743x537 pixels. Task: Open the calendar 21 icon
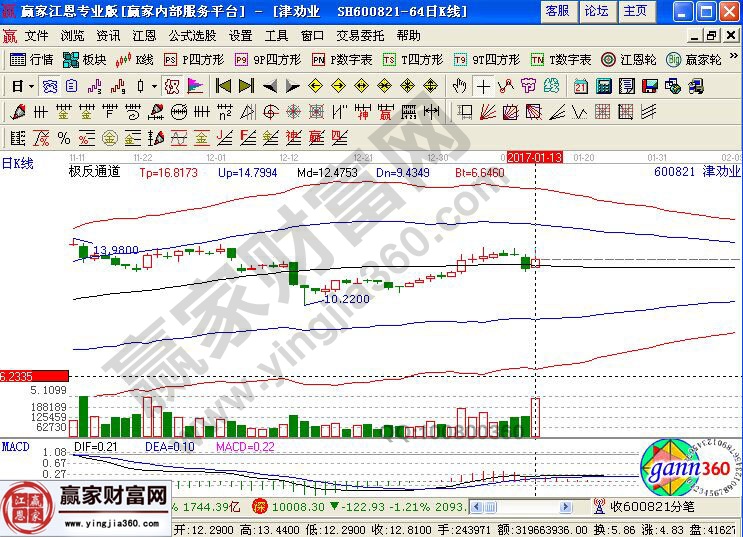pyautogui.click(x=580, y=86)
